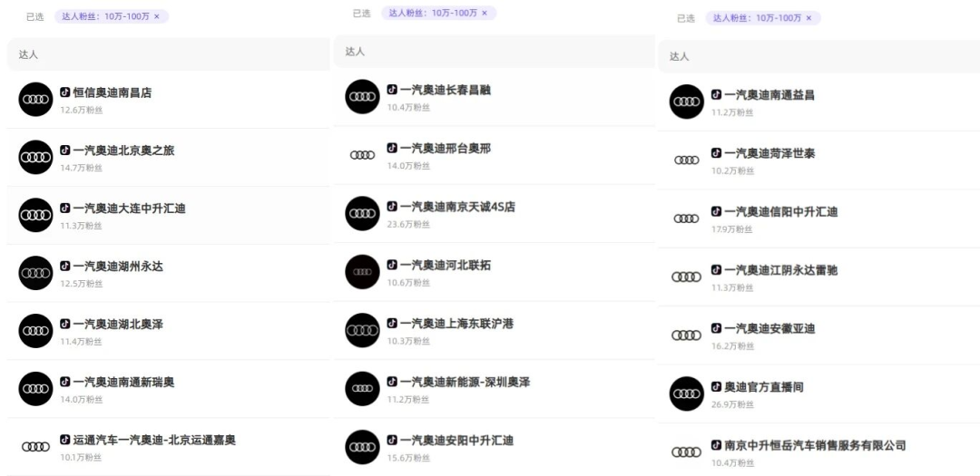Click the Douyin icon beside 一汽奥迪北京奥之旅
Screen dimensions: 980x476
pyautogui.click(x=65, y=151)
